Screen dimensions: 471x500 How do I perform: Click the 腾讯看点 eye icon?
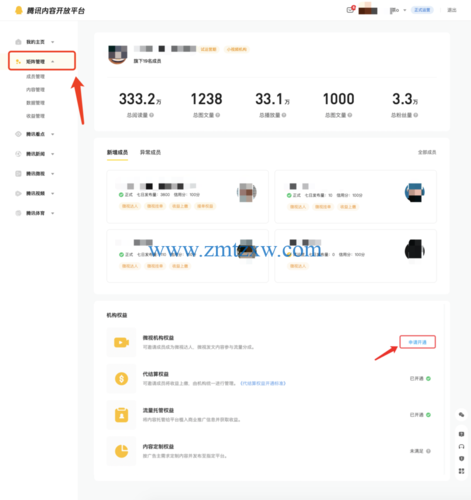pos(18,134)
